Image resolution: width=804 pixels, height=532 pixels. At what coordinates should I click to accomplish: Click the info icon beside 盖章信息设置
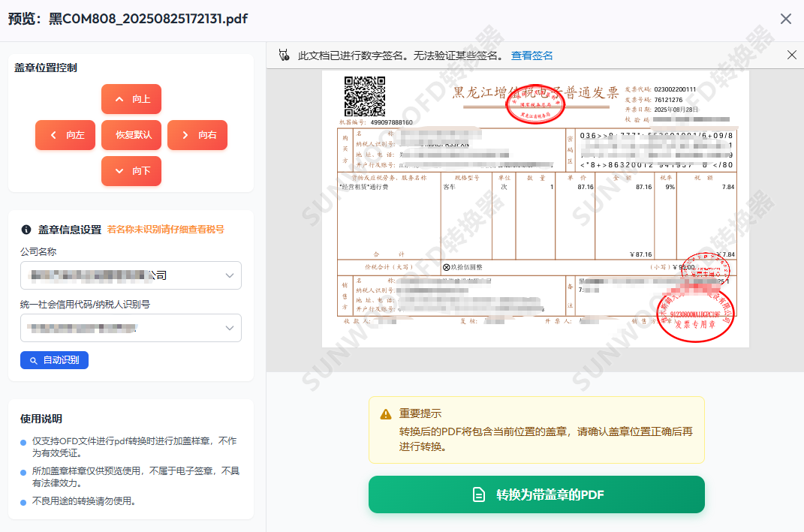click(26, 230)
